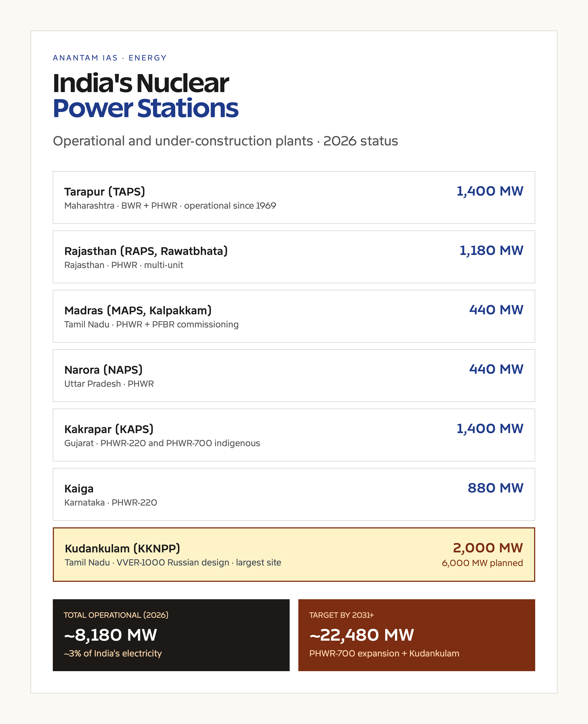Click the 'Rajasthan (RAPS, Rawatbhata)' station name
Viewport: 588px width, 724px height.
146,251
